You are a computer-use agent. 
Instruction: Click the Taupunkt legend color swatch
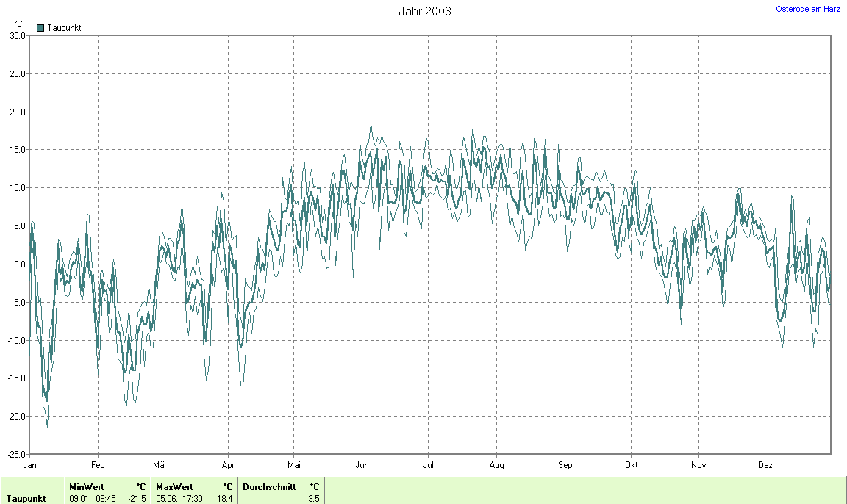(40, 28)
